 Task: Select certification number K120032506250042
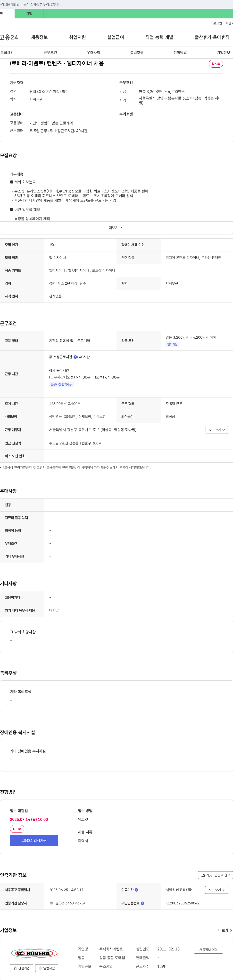point(182,903)
